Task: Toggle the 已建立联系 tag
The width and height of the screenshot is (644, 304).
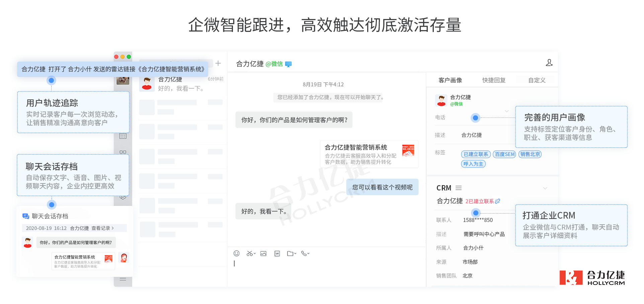Action: point(476,154)
